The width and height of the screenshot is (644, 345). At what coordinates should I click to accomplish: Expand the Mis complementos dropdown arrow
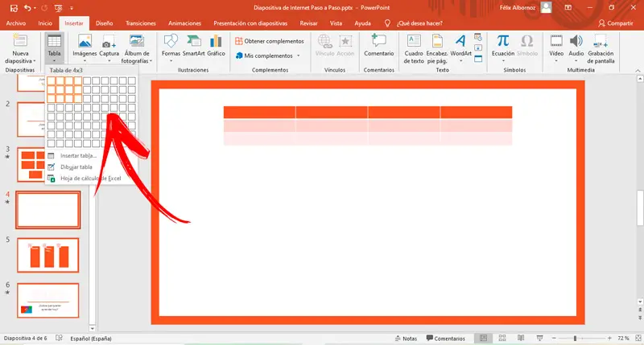(x=299, y=55)
